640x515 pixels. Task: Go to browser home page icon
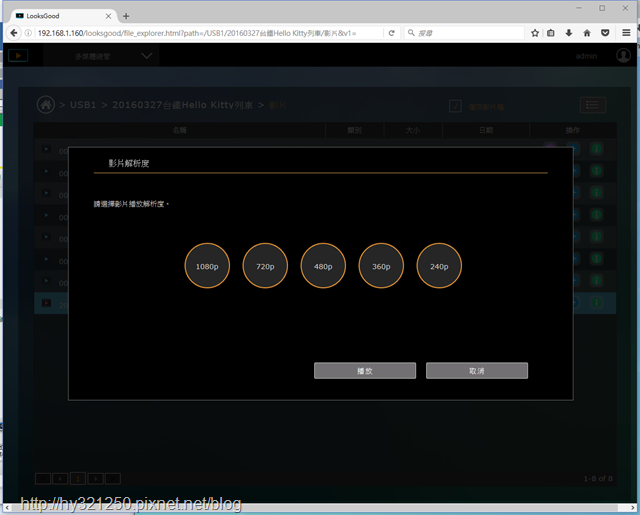tap(587, 33)
